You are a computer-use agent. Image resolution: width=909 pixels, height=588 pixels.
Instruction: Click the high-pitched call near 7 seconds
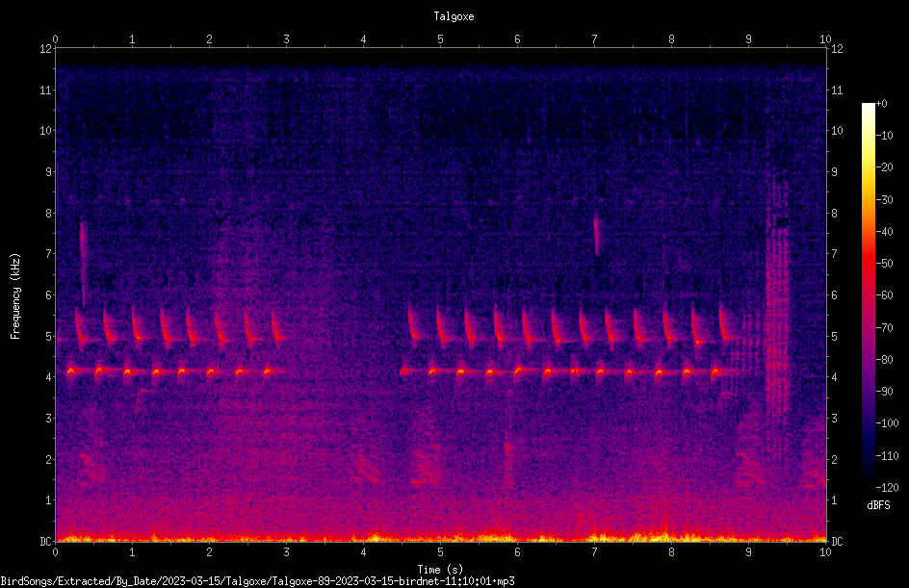point(597,235)
